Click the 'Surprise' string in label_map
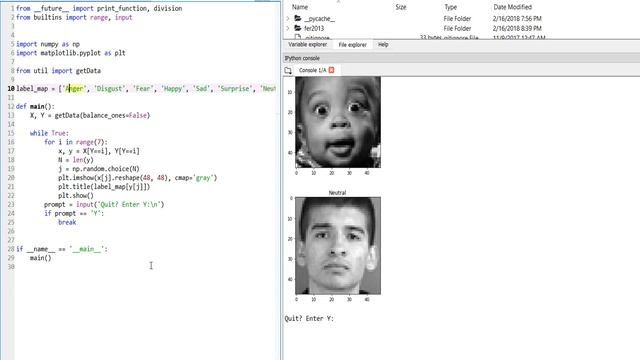640x360 pixels. (x=235, y=89)
